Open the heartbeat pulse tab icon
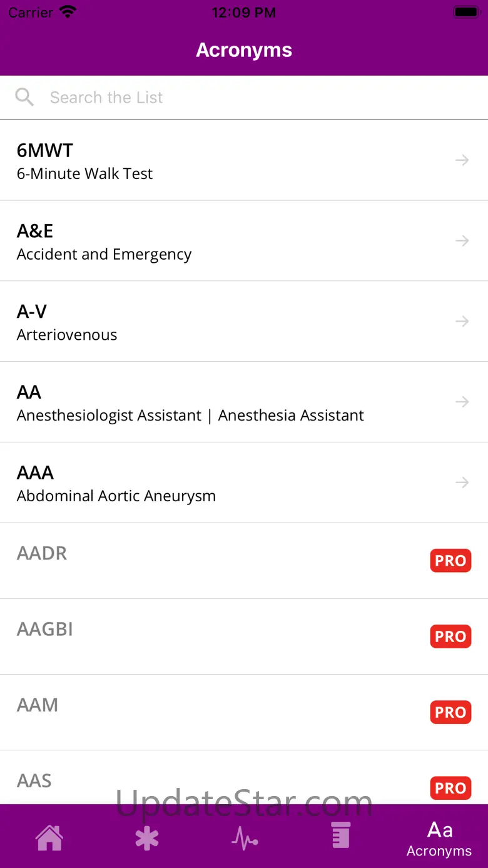Viewport: 488px width, 868px height. pyautogui.click(x=245, y=837)
